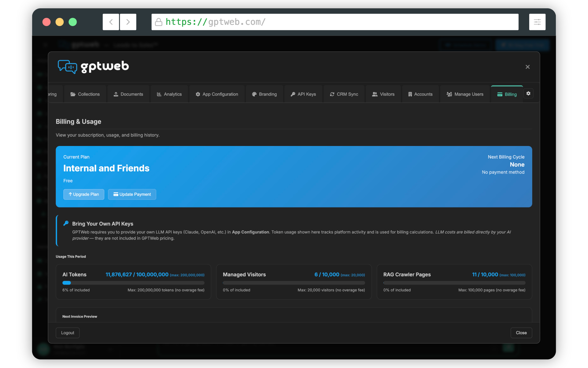The height and width of the screenshot is (368, 588).
Task: Click the Managed Visitors usage progress bar
Action: click(294, 283)
